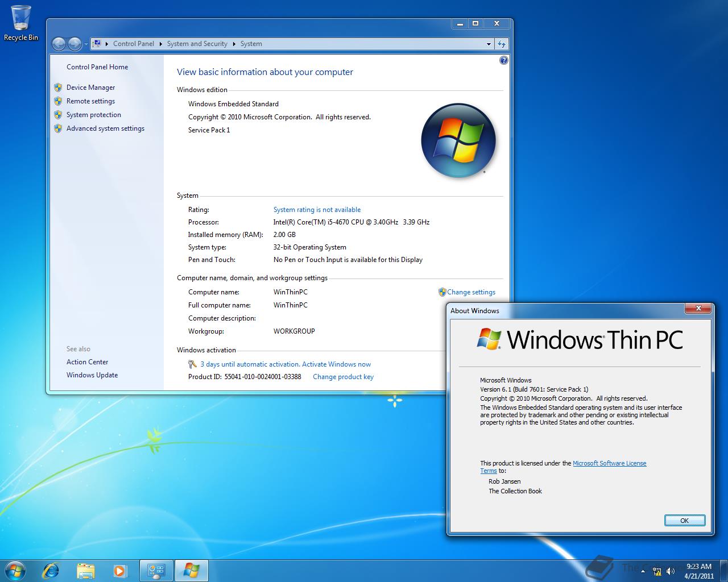728x582 pixels.
Task: Open Windows Explorer folder on taskbar
Action: pos(85,570)
